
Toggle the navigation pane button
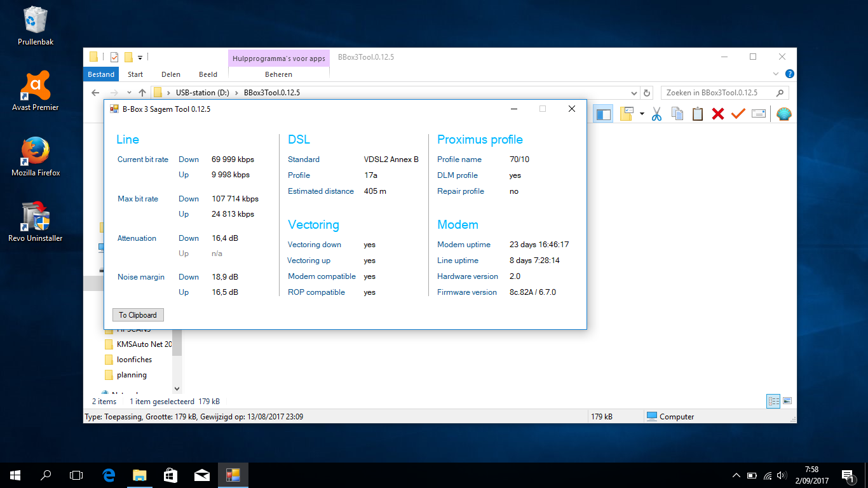point(603,114)
